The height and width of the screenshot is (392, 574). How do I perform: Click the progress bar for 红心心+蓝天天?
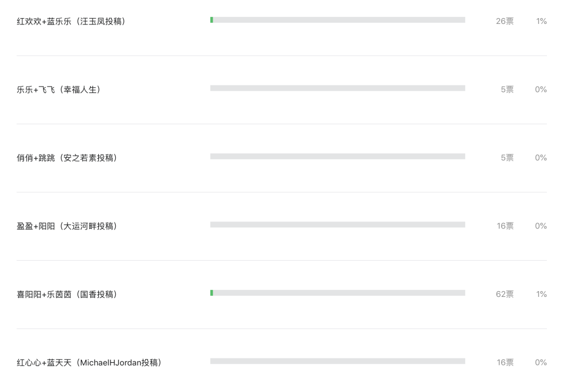point(337,361)
